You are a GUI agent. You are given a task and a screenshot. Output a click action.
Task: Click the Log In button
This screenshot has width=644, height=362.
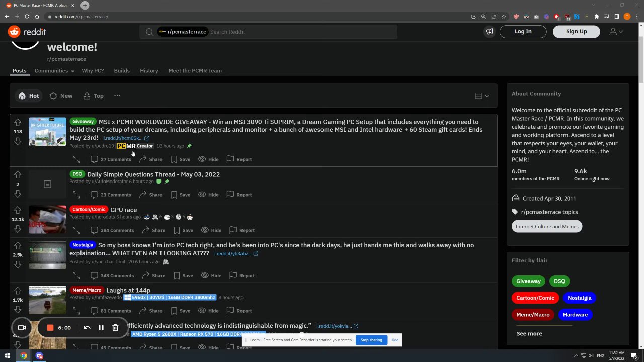(x=523, y=32)
